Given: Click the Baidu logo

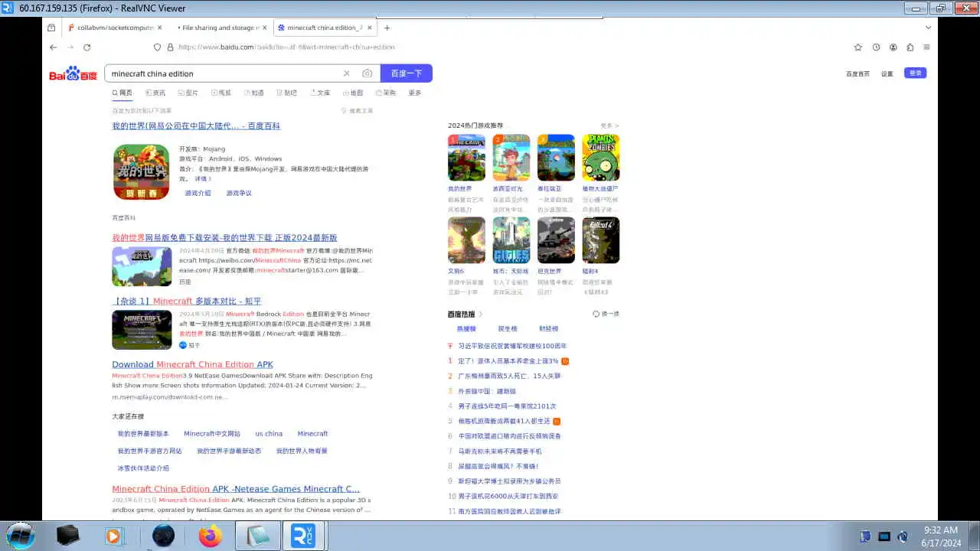Looking at the screenshot, I should coord(73,73).
